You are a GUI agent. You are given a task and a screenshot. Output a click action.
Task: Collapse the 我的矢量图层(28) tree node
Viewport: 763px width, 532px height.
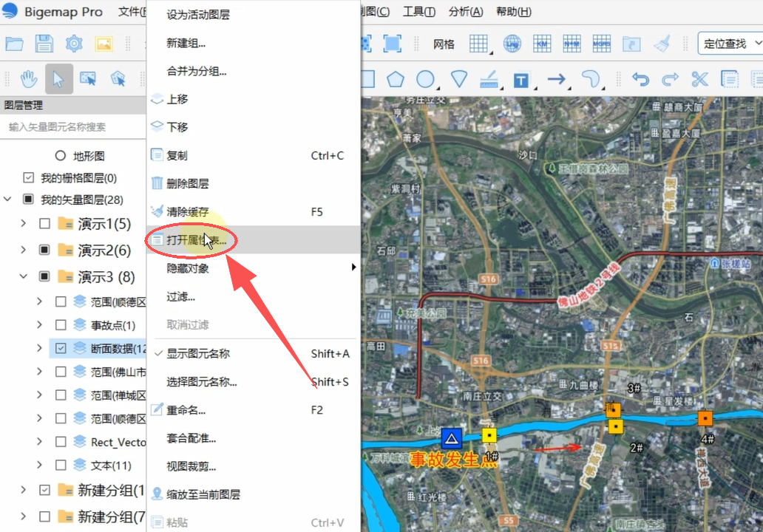tap(8, 199)
